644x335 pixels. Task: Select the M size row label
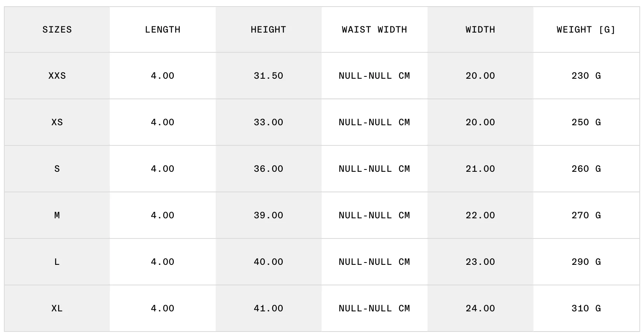[x=57, y=215]
